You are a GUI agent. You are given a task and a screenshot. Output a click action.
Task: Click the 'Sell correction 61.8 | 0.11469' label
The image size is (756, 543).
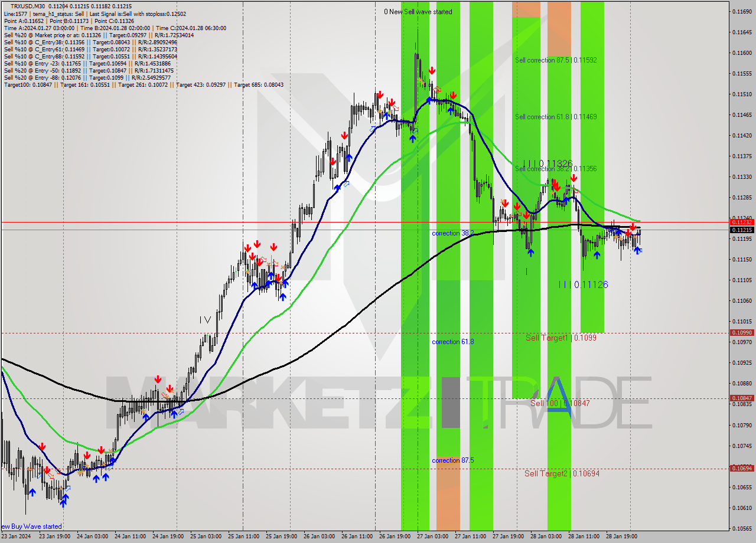click(x=556, y=117)
